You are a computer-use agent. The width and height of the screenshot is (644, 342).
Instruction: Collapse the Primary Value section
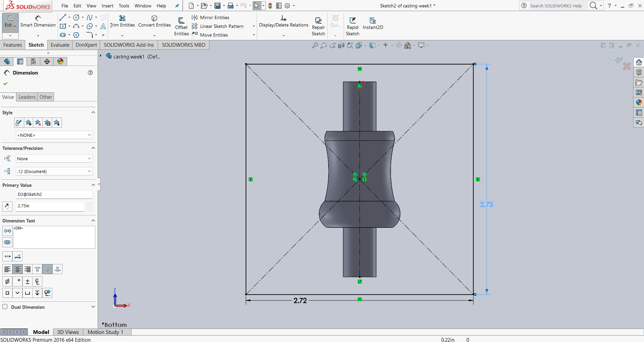[93, 185]
